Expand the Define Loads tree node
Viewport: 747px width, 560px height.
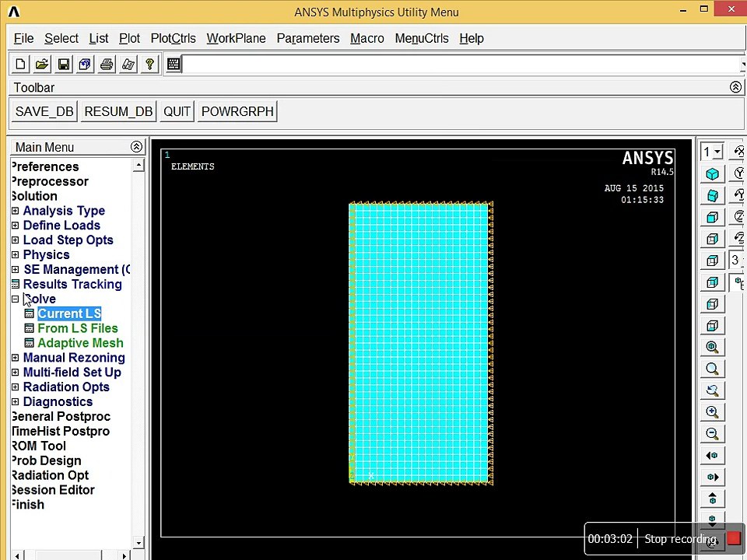click(x=16, y=226)
